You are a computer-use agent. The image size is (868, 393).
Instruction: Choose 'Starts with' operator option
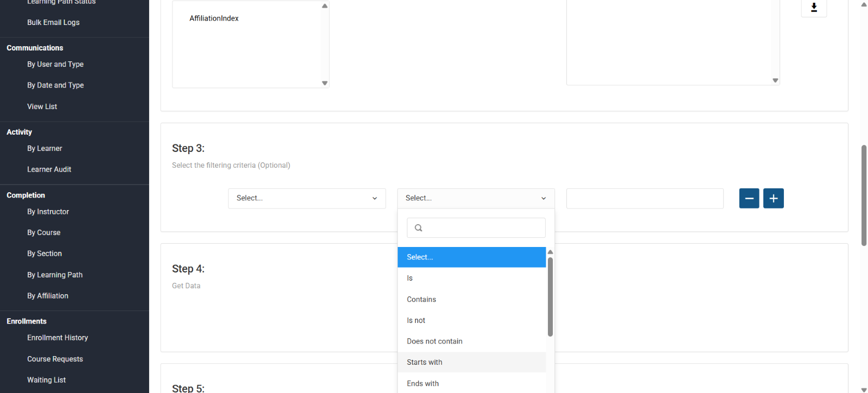click(x=424, y=363)
